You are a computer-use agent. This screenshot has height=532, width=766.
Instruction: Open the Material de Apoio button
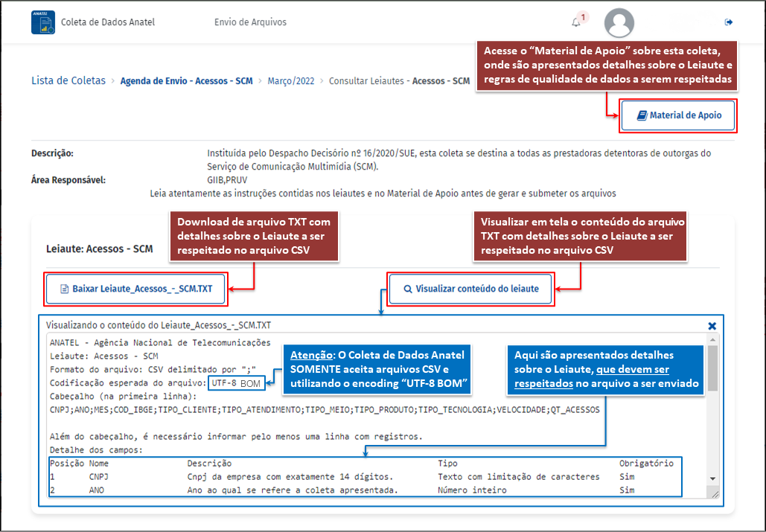678,116
